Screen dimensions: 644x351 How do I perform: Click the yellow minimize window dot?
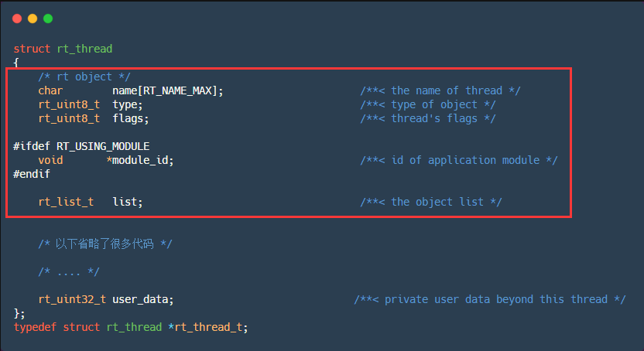33,18
